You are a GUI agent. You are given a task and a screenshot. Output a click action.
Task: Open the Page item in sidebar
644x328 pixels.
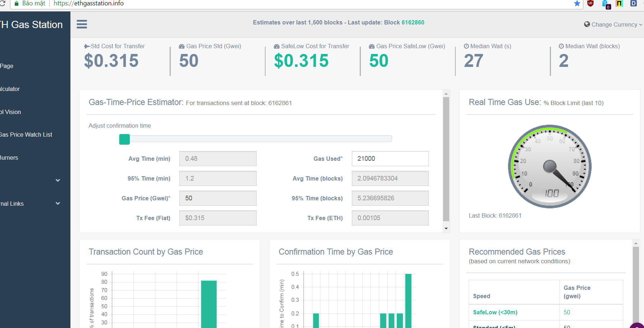6,66
